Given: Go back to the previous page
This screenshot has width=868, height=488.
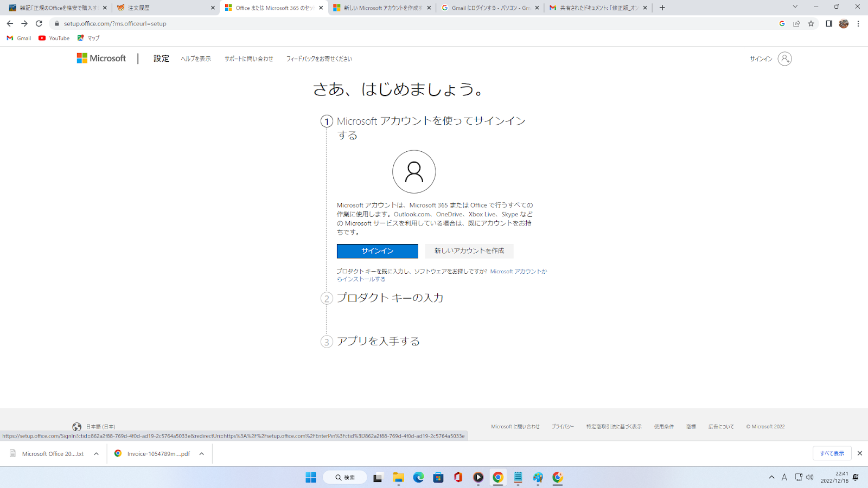Looking at the screenshot, I should [10, 23].
